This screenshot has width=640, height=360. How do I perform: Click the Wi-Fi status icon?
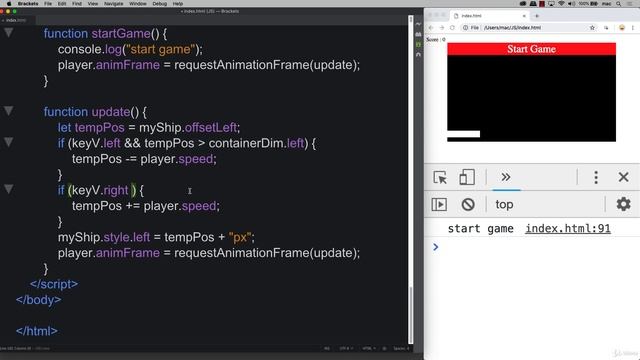(x=561, y=4)
